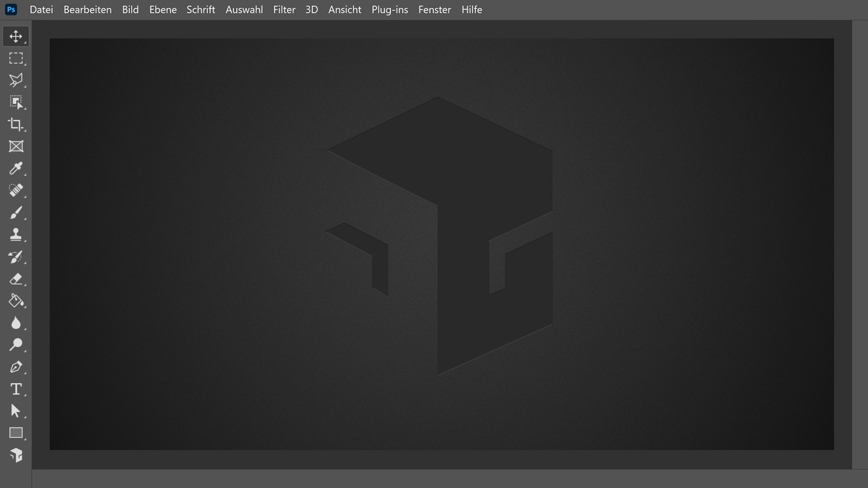This screenshot has width=868, height=488.
Task: Select the Move tool
Action: click(16, 36)
